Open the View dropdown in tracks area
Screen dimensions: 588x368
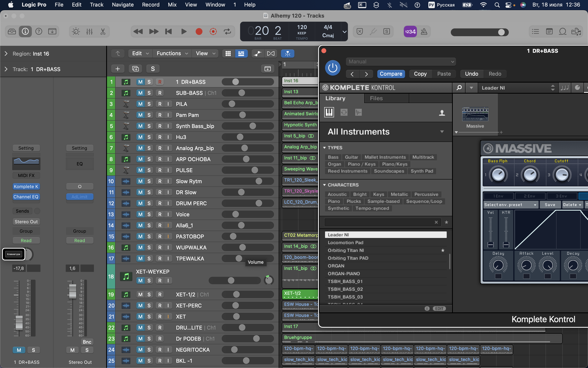[x=206, y=54]
